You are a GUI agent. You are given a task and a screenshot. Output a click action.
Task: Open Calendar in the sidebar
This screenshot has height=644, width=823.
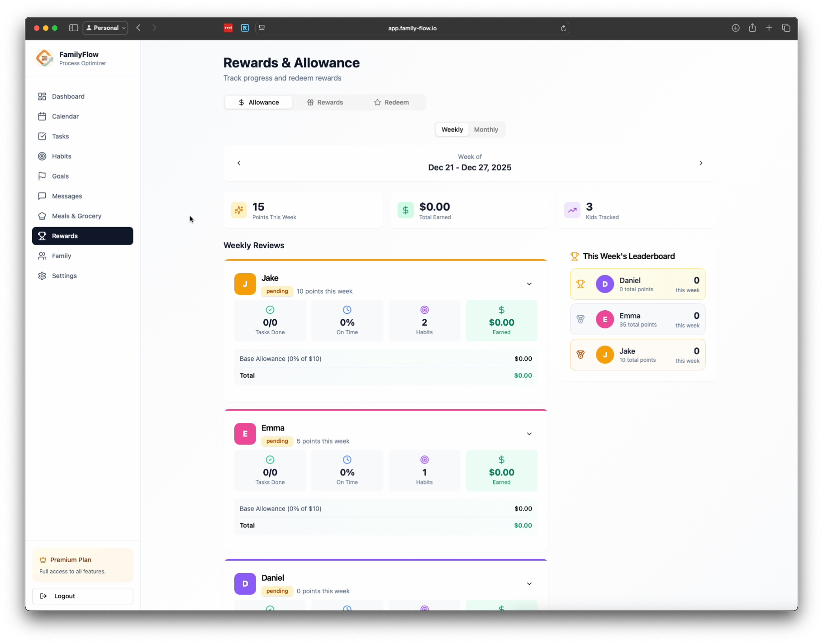[x=82, y=116]
